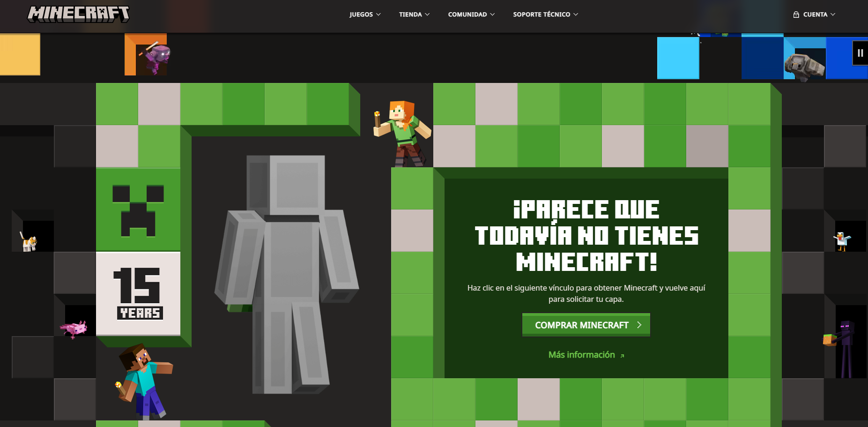Image resolution: width=868 pixels, height=427 pixels.
Task: Pause the banner animation
Action: (x=860, y=53)
